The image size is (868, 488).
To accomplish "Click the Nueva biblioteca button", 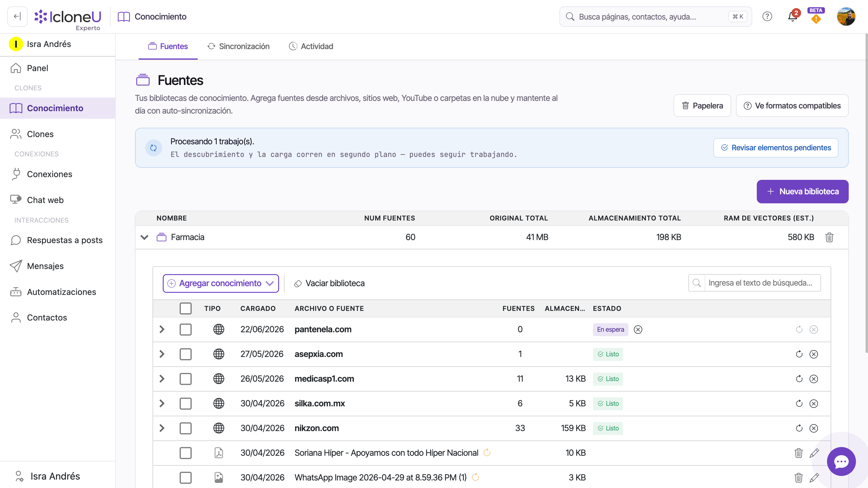I will point(802,192).
